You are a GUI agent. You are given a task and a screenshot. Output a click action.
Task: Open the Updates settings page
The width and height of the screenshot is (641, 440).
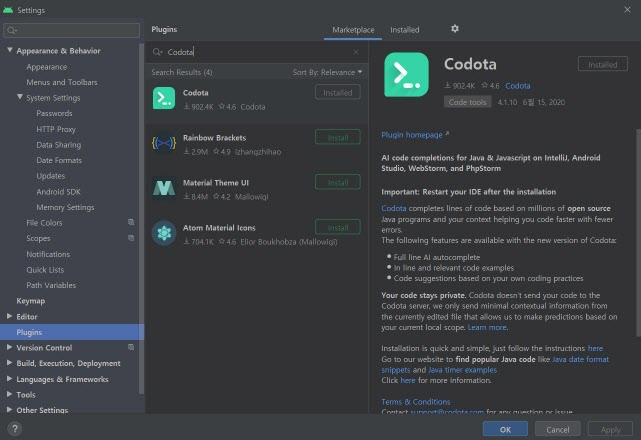click(x=51, y=176)
